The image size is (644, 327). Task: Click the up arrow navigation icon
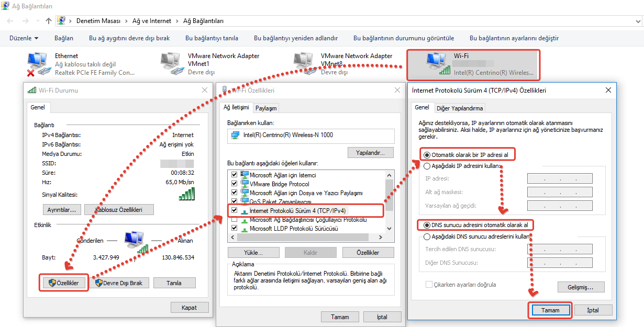(49, 21)
